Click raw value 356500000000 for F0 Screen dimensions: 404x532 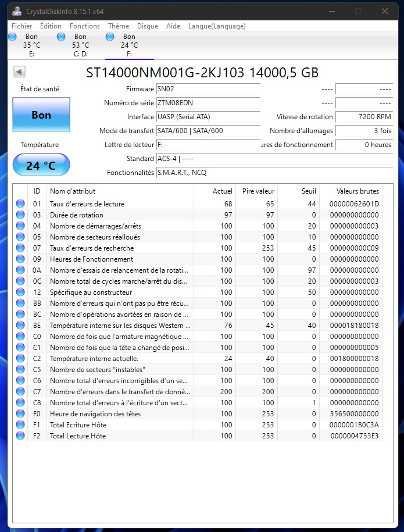click(354, 413)
